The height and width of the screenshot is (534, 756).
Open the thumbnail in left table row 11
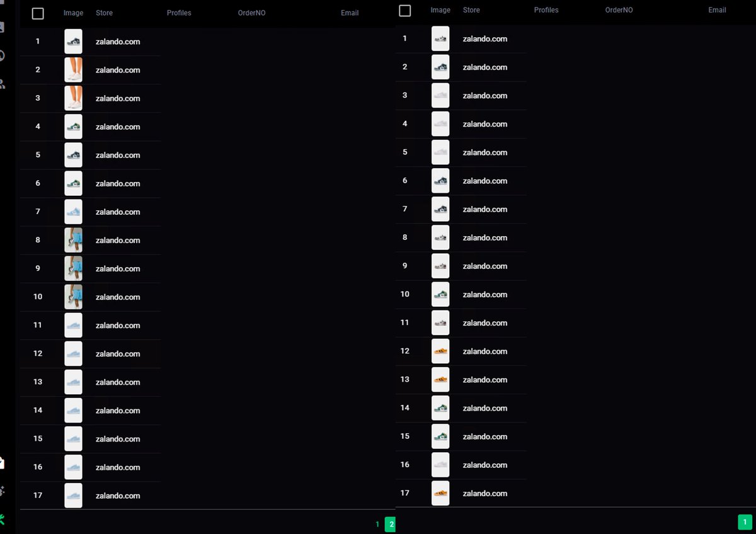[x=73, y=325]
